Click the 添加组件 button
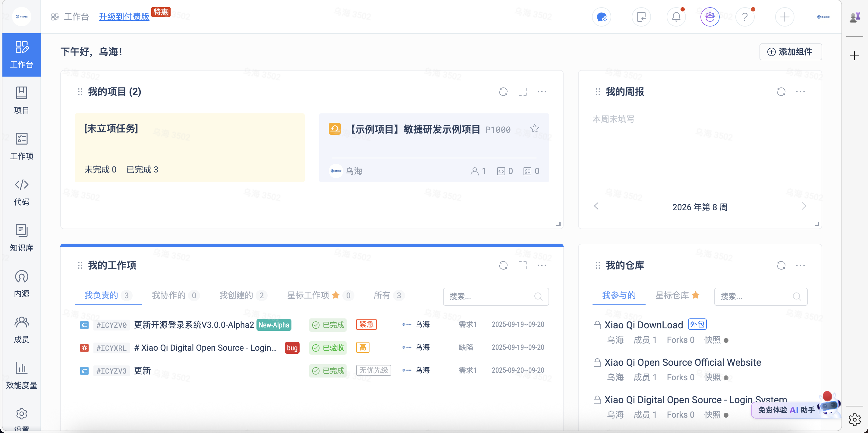This screenshot has width=868, height=433. click(x=791, y=52)
